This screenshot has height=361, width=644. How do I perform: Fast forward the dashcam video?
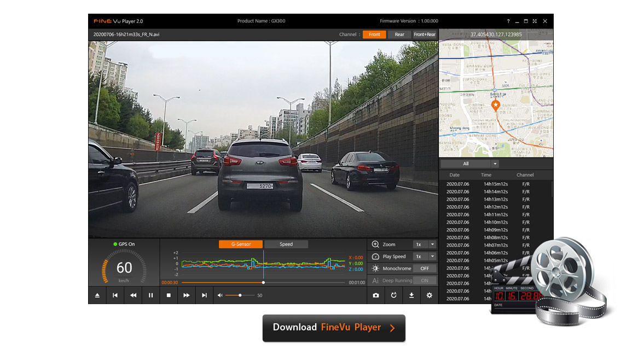coord(187,295)
